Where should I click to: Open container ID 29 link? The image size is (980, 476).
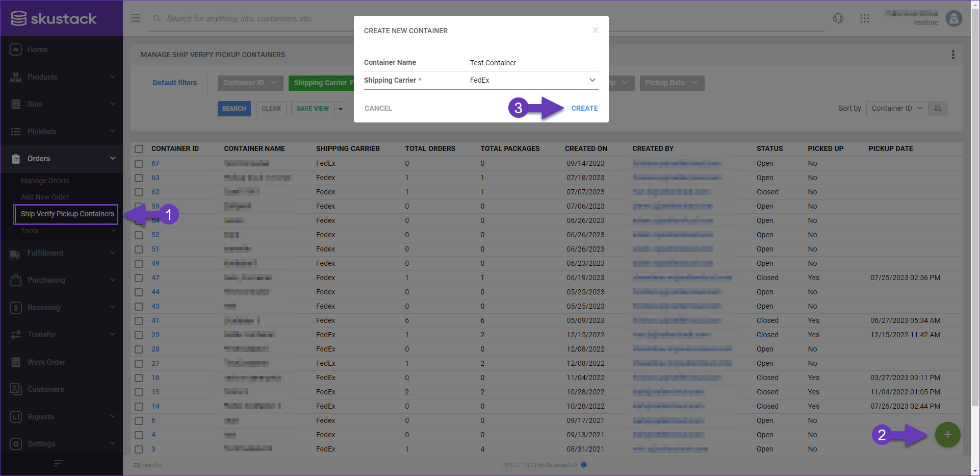(x=156, y=335)
